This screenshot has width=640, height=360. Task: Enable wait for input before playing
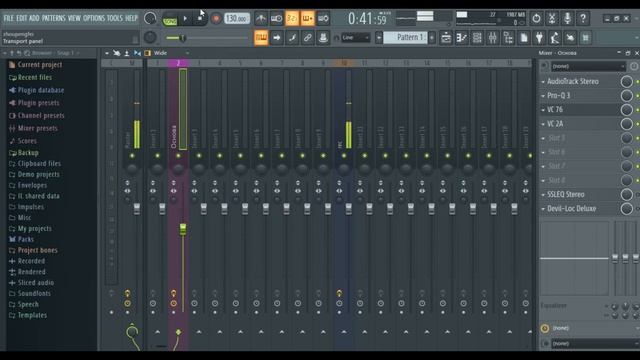coord(276,18)
